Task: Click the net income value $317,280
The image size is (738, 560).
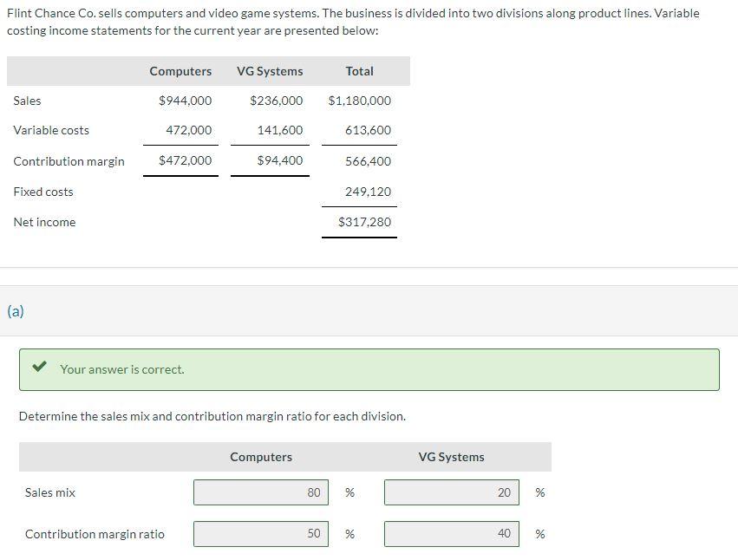Action: [364, 222]
